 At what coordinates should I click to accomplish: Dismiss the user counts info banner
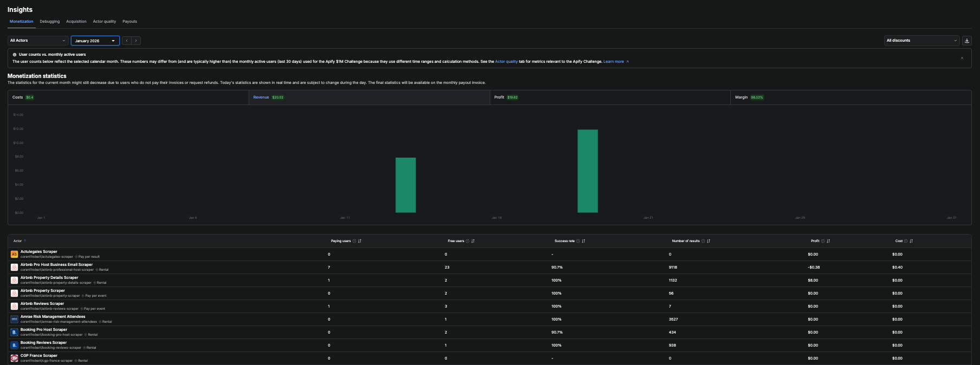[x=962, y=58]
